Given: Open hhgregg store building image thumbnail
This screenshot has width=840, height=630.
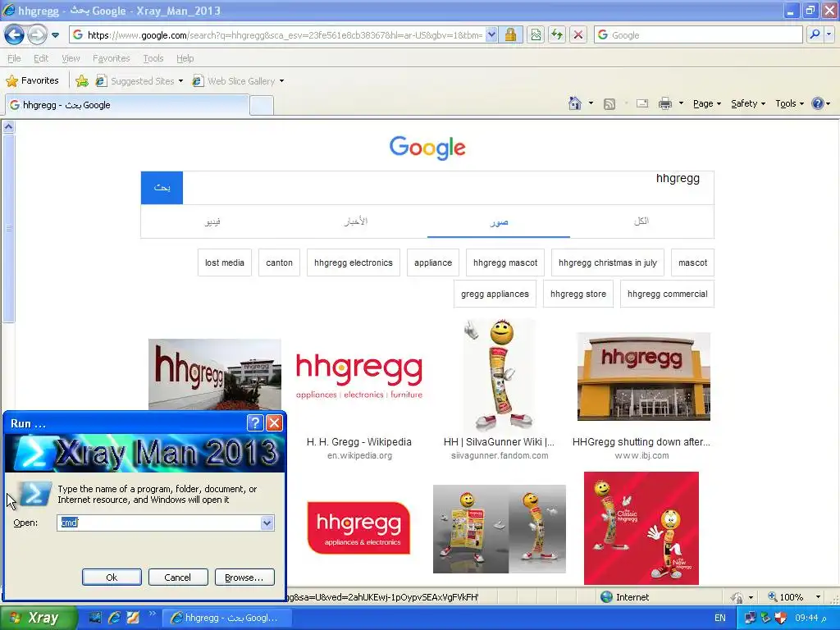Looking at the screenshot, I should 643,376.
